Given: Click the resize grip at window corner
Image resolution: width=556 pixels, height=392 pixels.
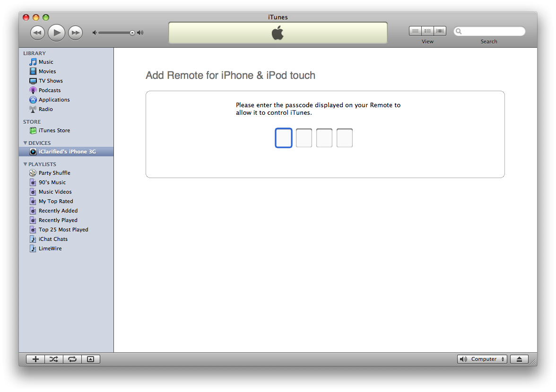Looking at the screenshot, I should (x=533, y=362).
